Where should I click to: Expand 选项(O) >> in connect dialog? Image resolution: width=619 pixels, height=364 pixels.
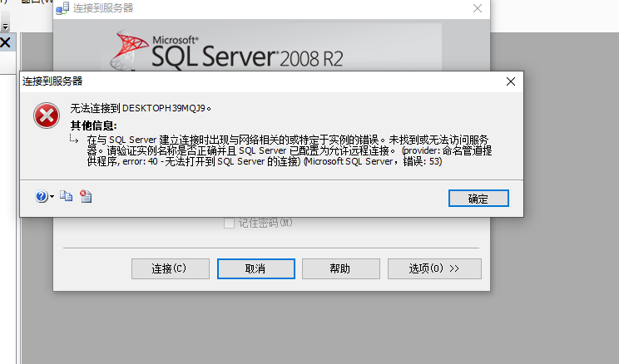(x=434, y=269)
